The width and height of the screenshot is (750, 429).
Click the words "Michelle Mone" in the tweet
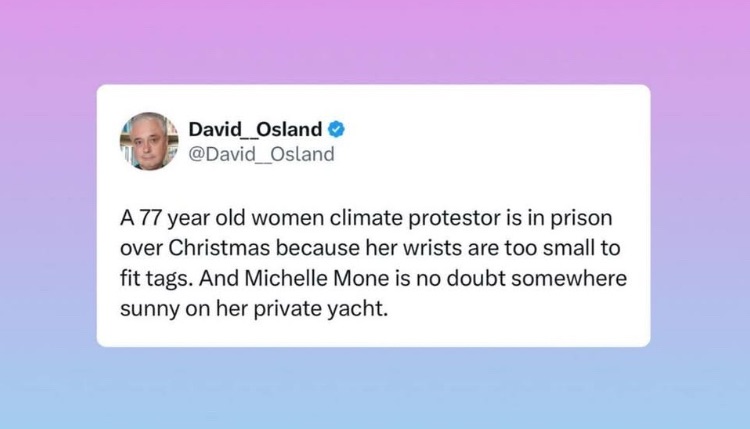click(x=317, y=278)
